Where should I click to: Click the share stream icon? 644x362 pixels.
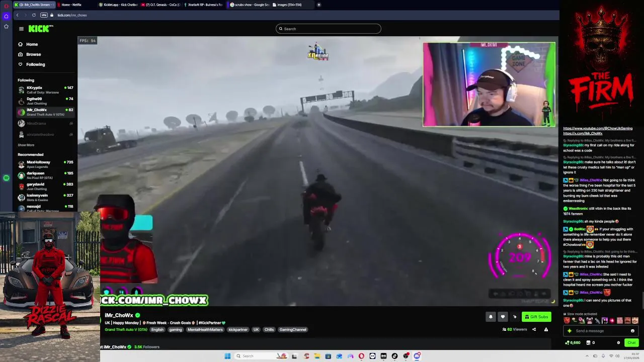click(x=534, y=330)
